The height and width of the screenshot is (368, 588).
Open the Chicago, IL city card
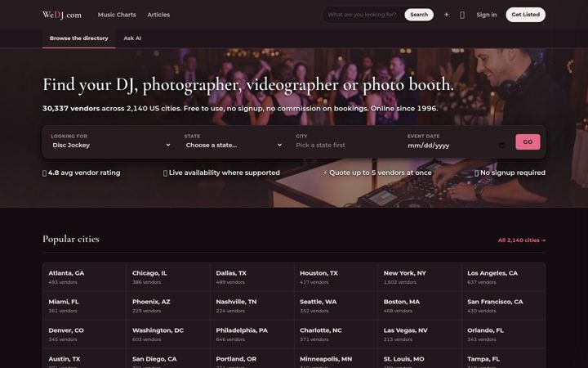[x=168, y=277]
